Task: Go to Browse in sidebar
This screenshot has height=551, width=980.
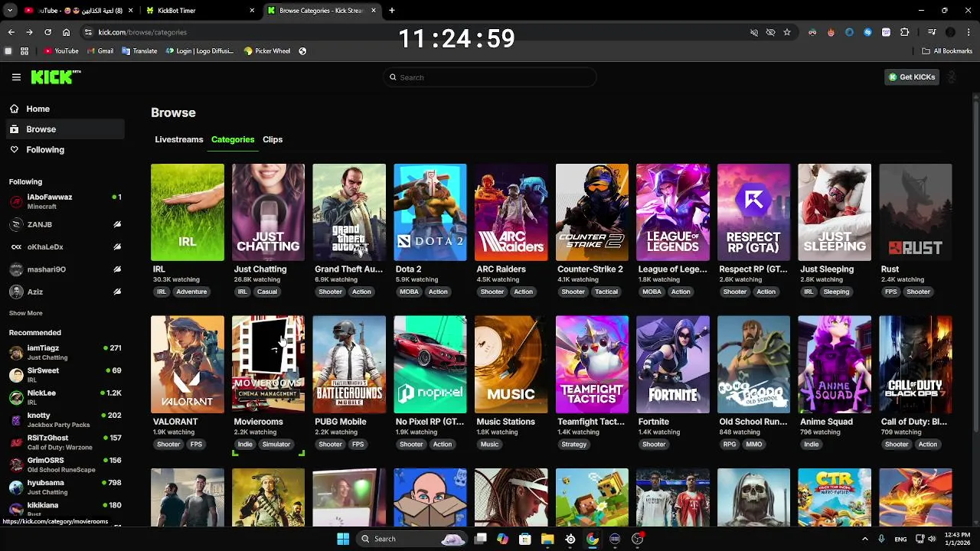Action: point(64,129)
